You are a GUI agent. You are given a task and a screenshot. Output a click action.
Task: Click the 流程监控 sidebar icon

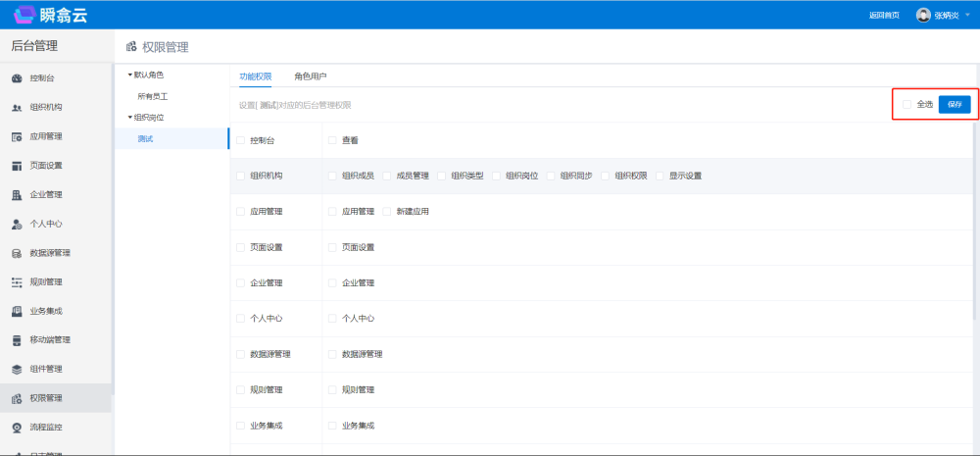[17, 428]
